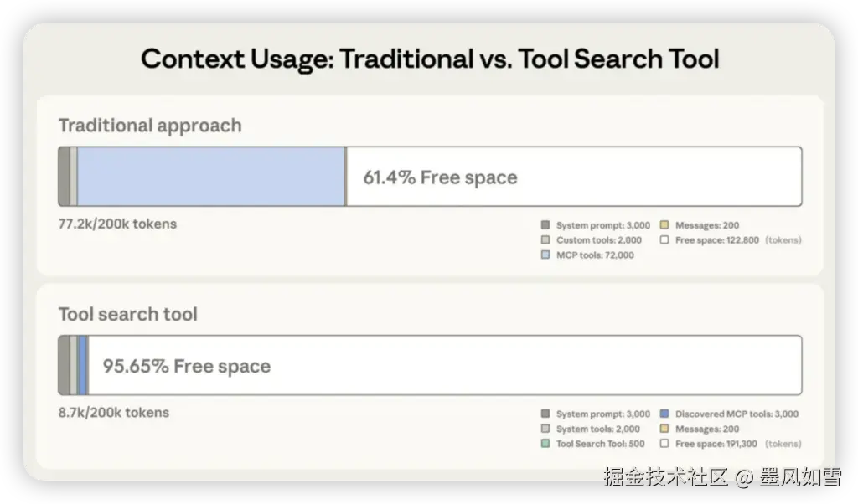This screenshot has height=504, width=858.
Task: Click the 8.7k/200k tokens label
Action: pyautogui.click(x=114, y=413)
